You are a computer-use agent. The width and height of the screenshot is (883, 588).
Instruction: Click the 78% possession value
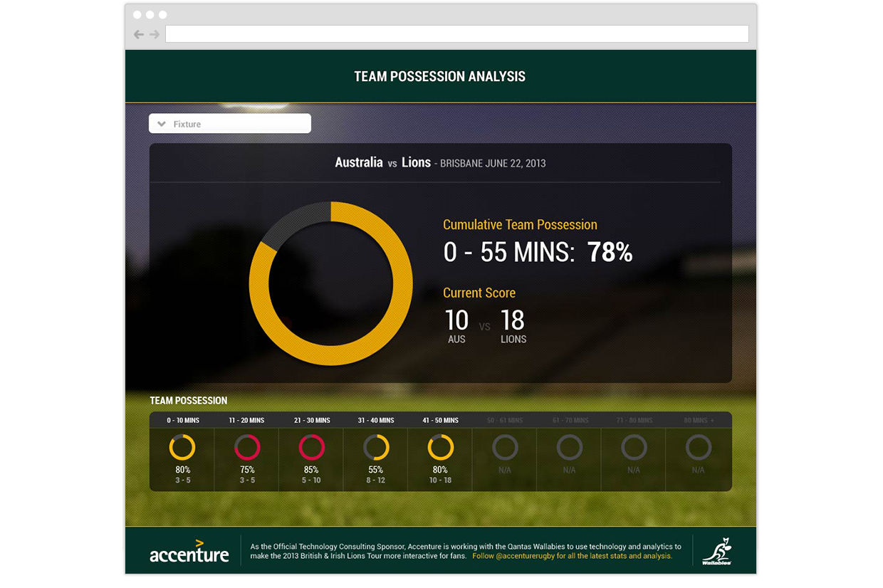[x=610, y=253]
